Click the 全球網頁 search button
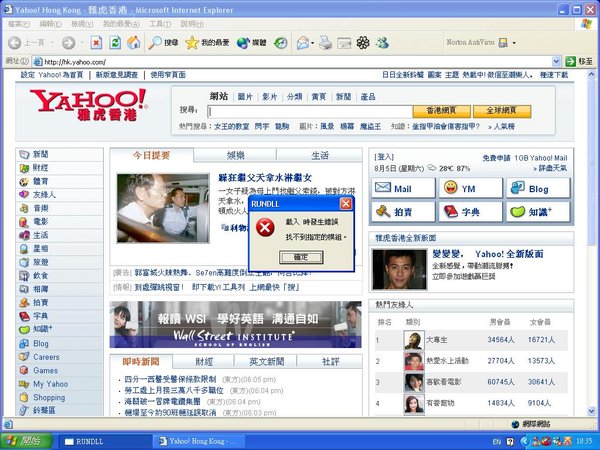The image size is (600, 450). pos(502,111)
